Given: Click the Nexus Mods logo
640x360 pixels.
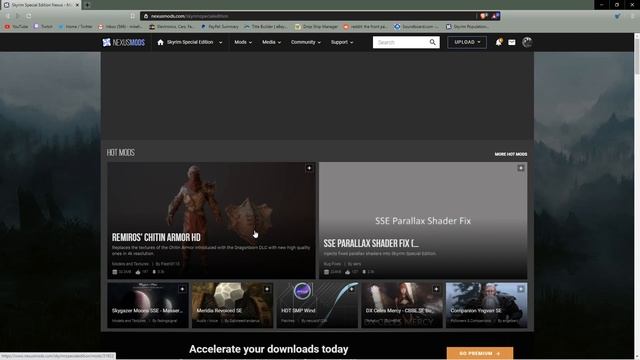Looking at the screenshot, I should pos(123,42).
